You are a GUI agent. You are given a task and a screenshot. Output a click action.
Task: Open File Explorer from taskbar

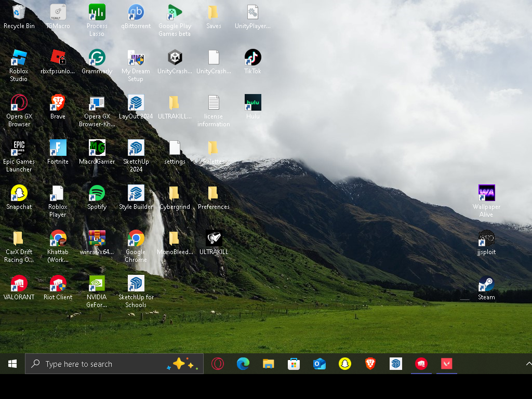tap(269, 364)
